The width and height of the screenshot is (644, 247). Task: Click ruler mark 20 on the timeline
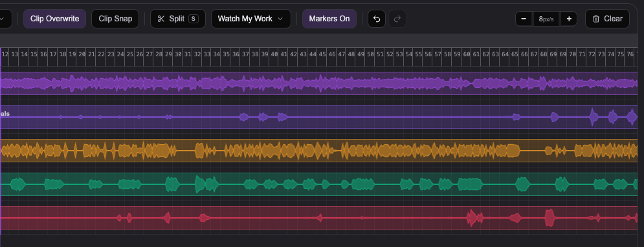point(82,54)
